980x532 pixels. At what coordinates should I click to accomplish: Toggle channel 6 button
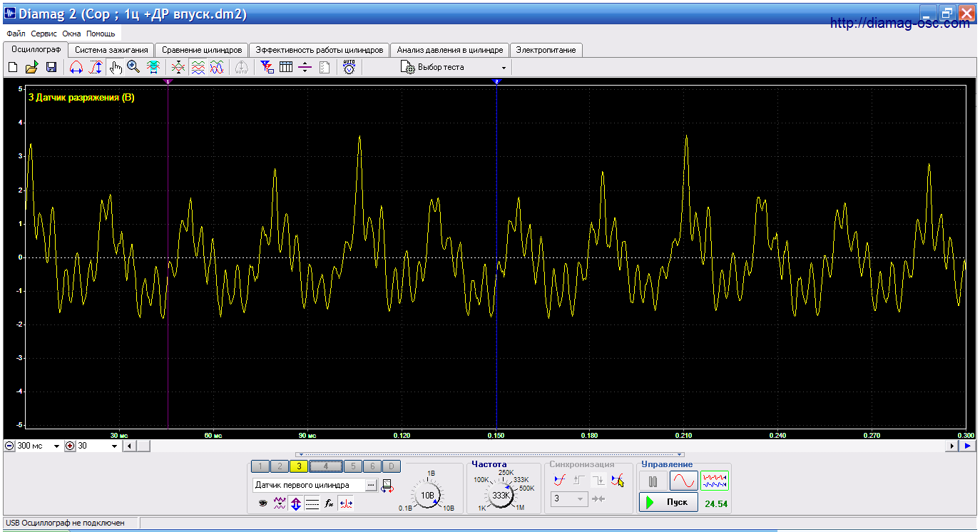click(x=372, y=466)
